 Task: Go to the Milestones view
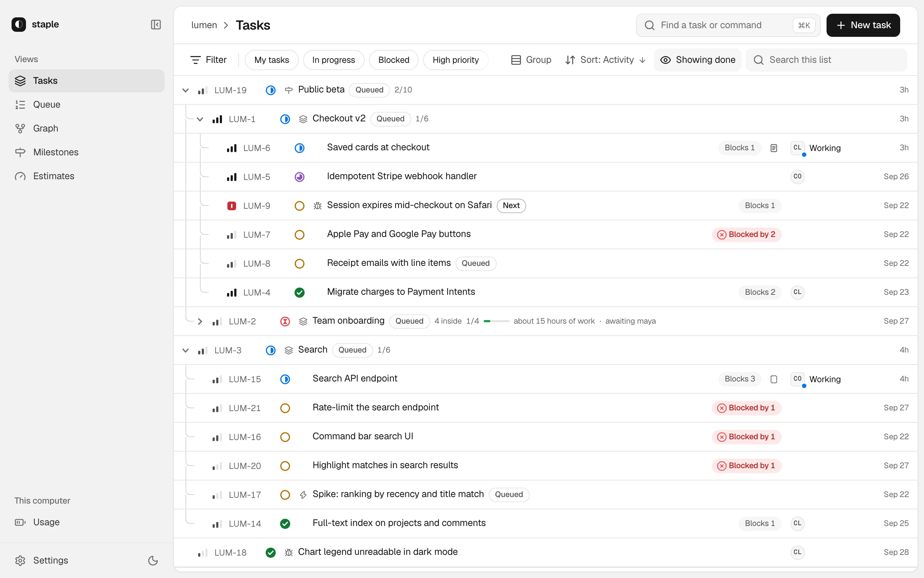pyautogui.click(x=87, y=152)
